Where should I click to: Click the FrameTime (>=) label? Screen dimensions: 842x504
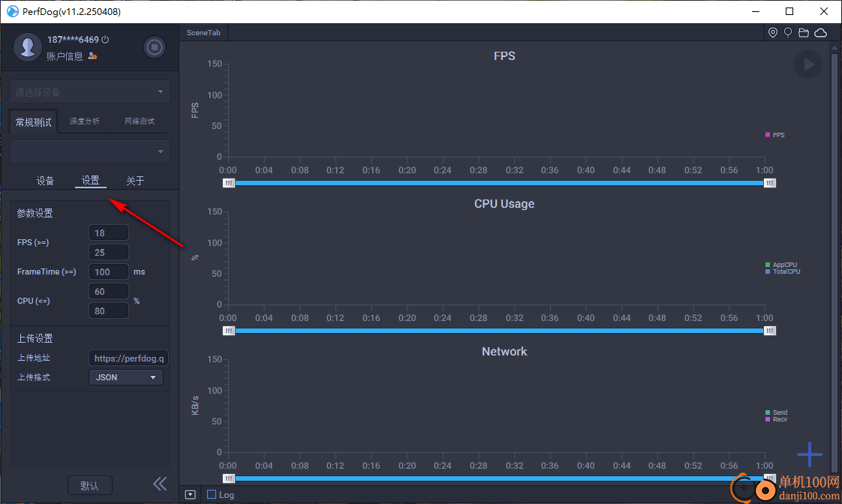pyautogui.click(x=47, y=271)
